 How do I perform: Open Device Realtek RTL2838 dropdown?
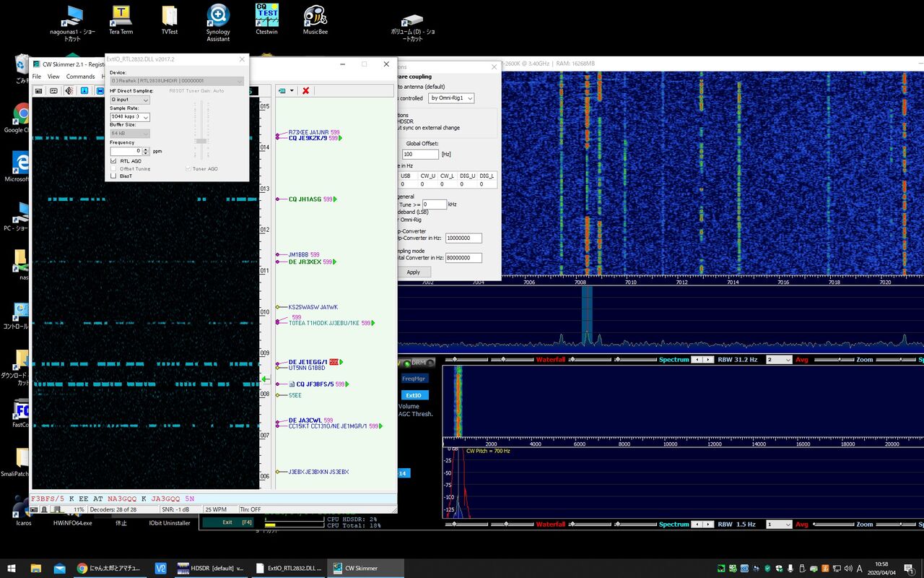click(177, 81)
